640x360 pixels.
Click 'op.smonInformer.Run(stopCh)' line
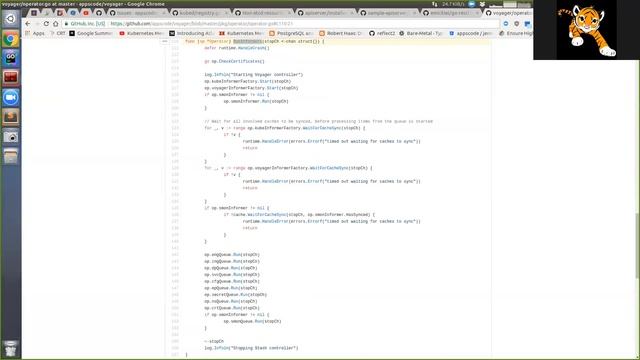click(x=256, y=101)
